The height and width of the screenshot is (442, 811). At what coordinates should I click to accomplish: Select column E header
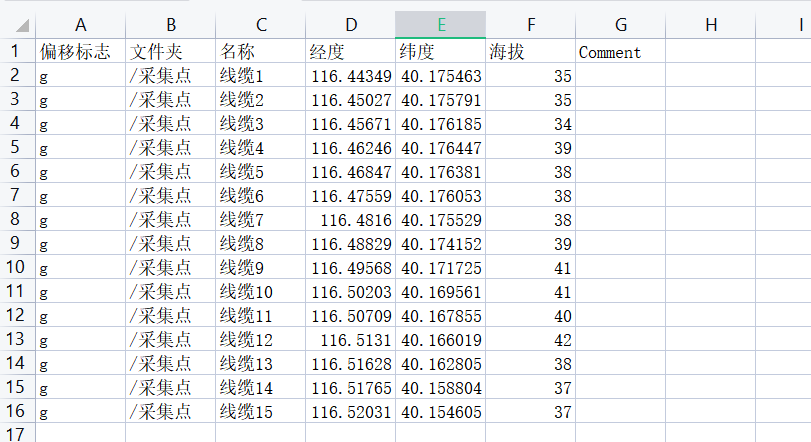click(x=440, y=25)
